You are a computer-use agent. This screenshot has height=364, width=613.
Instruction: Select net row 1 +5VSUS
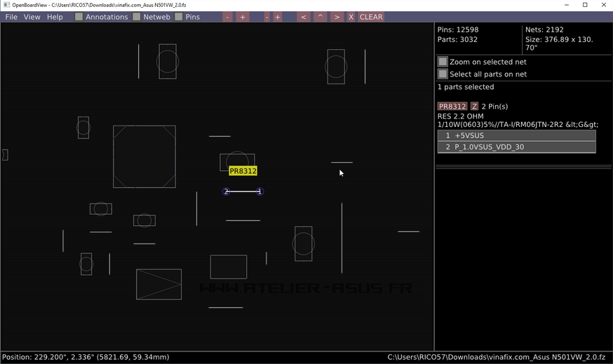coord(516,135)
